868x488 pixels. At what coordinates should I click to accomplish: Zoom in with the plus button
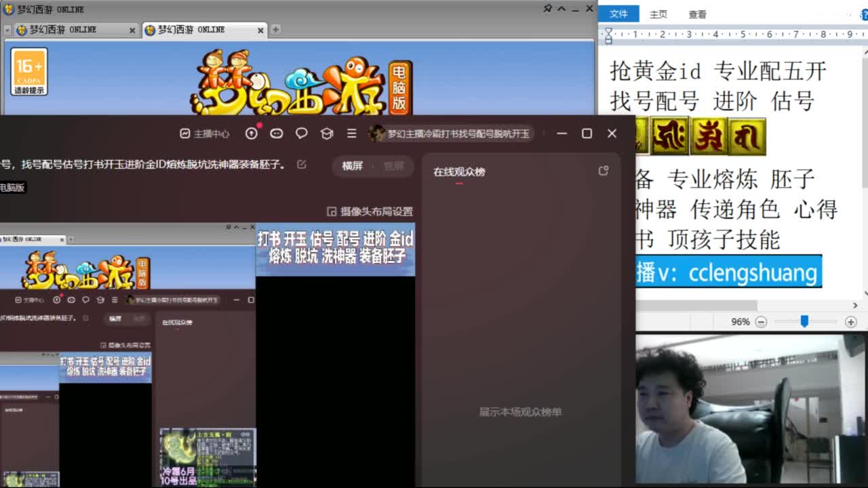851,322
